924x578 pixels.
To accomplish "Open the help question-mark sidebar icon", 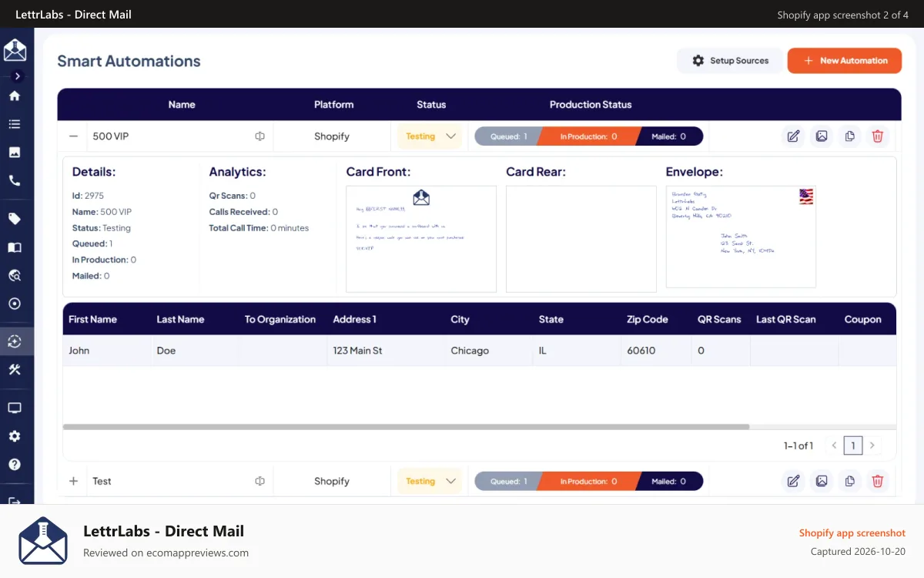I will 15,465.
